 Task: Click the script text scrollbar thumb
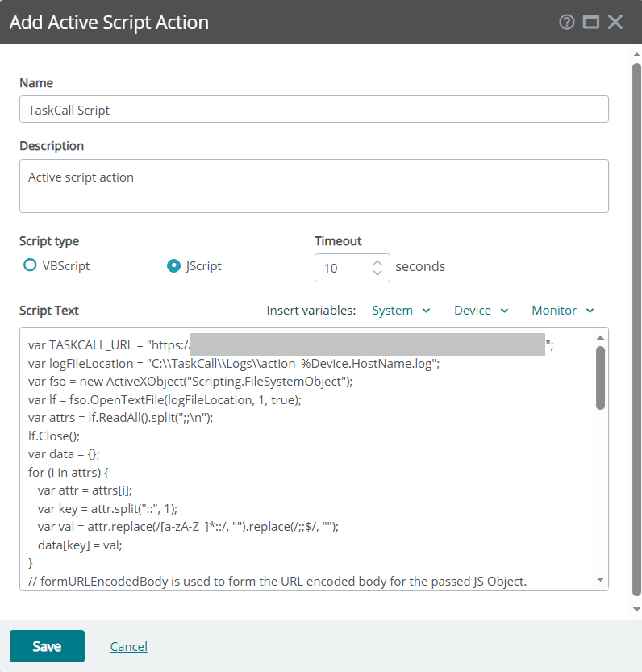pos(600,378)
